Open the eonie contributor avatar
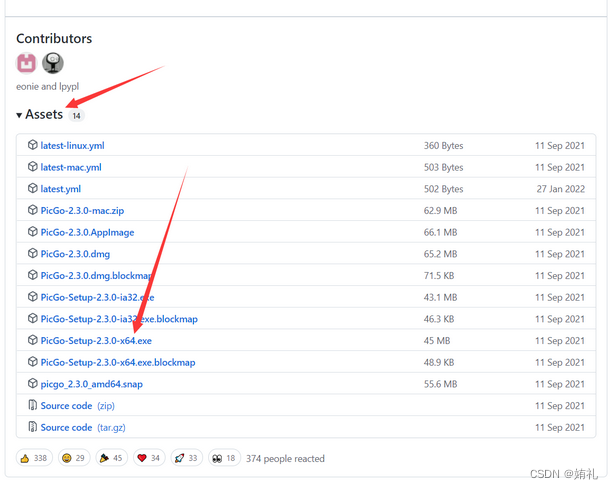 (x=26, y=63)
